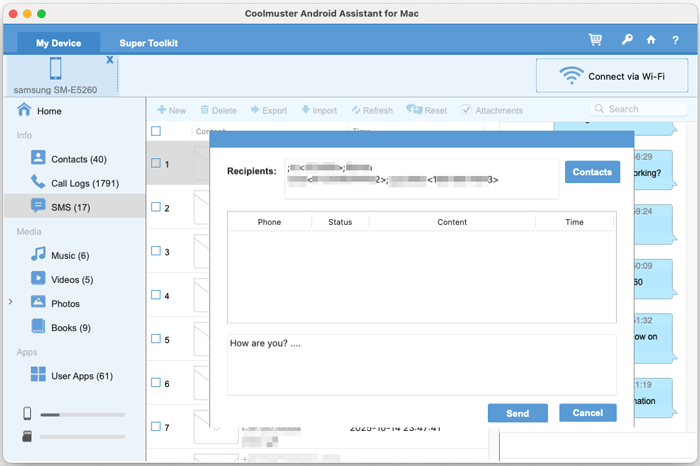The height and width of the screenshot is (466, 700).
Task: Switch to My Device tab
Action: point(58,43)
